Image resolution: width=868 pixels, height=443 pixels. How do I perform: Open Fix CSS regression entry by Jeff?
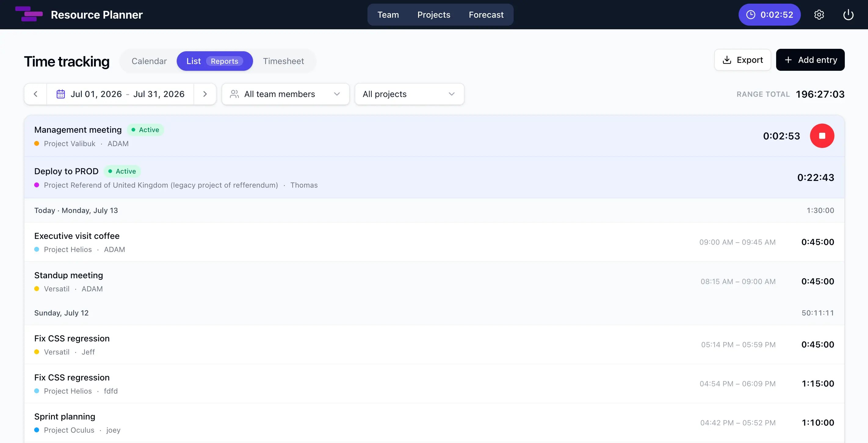click(x=434, y=344)
